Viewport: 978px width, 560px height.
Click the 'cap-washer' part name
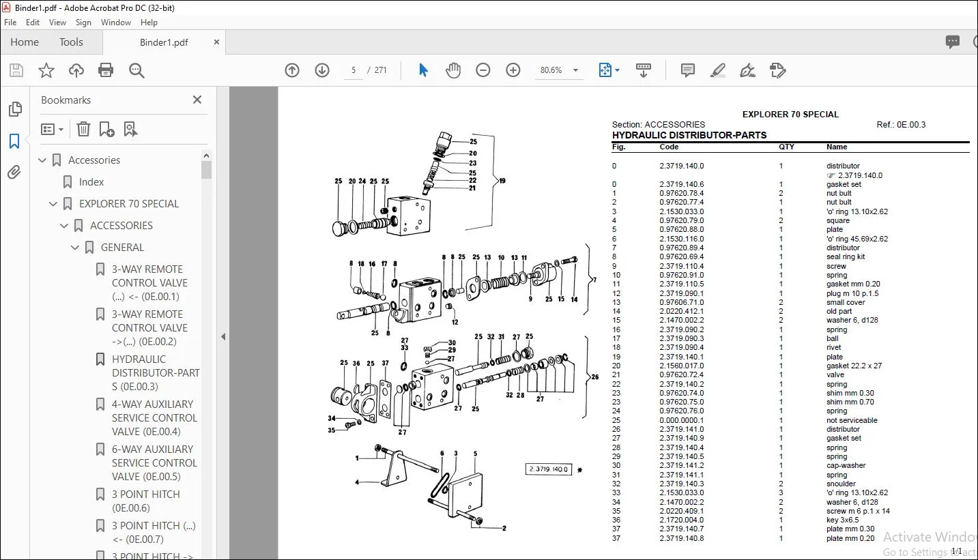pos(846,466)
